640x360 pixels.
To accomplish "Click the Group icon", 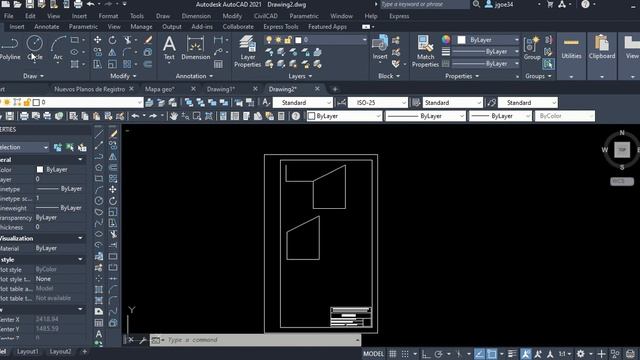I will coord(532,48).
